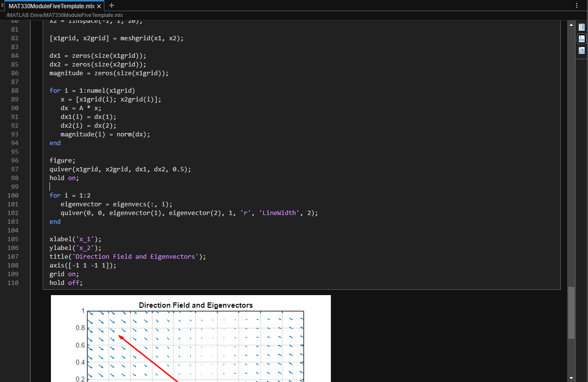The image size is (588, 382).
Task: Choose hide code view icon
Action: [582, 50]
